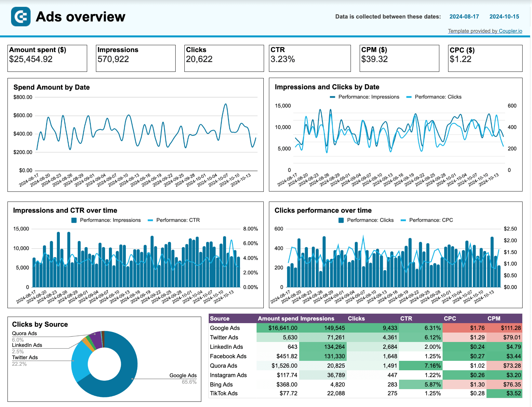Toggle Performance: CTR legend entry
The width and height of the screenshot is (532, 407).
coord(174,220)
